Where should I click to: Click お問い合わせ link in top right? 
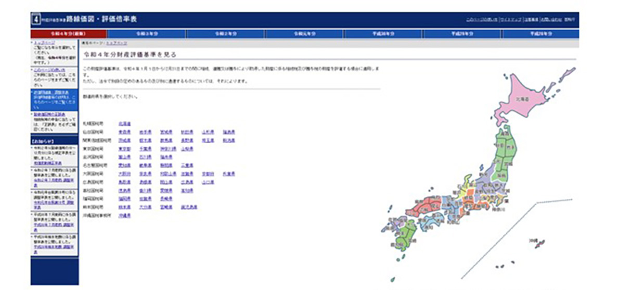pos(551,20)
